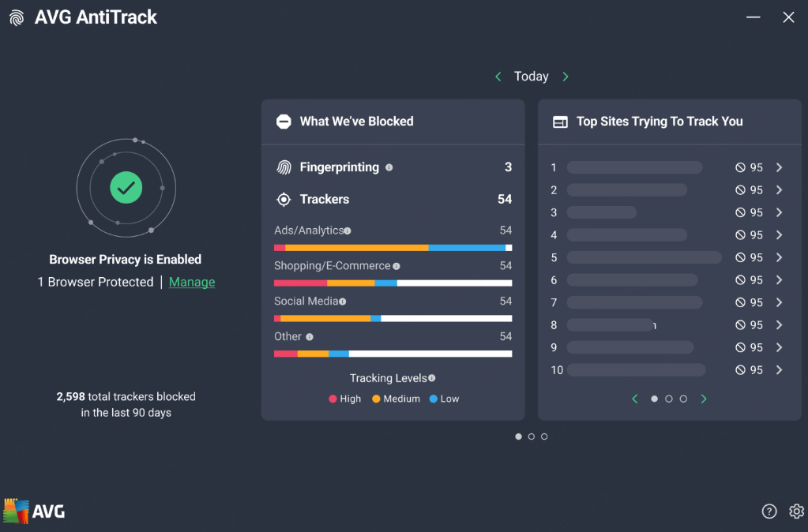Go to next Top Sites page
Image resolution: width=808 pixels, height=532 pixels.
click(x=704, y=399)
